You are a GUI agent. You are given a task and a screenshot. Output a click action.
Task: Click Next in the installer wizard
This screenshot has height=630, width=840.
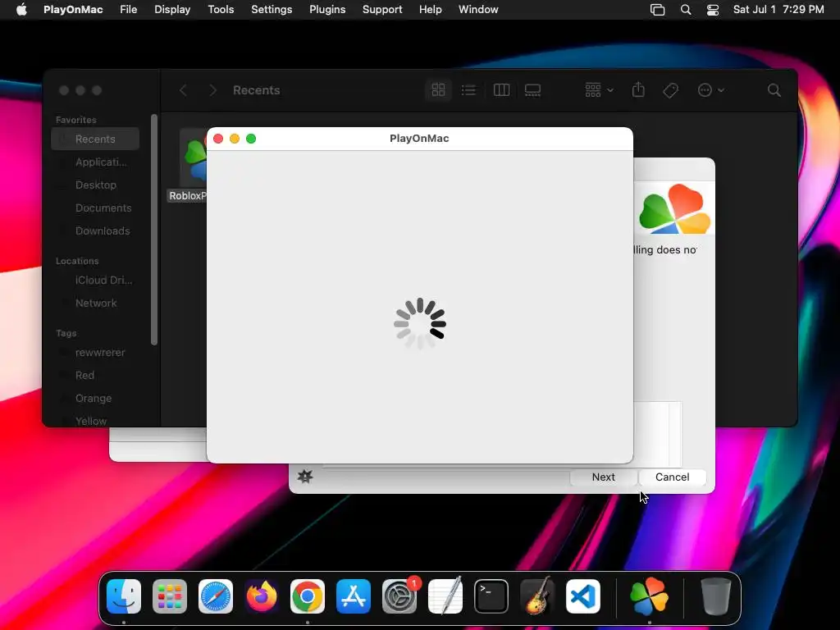(603, 477)
